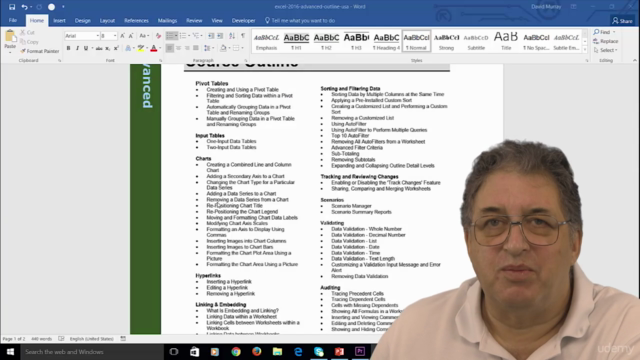Screen dimensions: 640x360
Task: Apply subscript formatting
Action: pos(107,48)
